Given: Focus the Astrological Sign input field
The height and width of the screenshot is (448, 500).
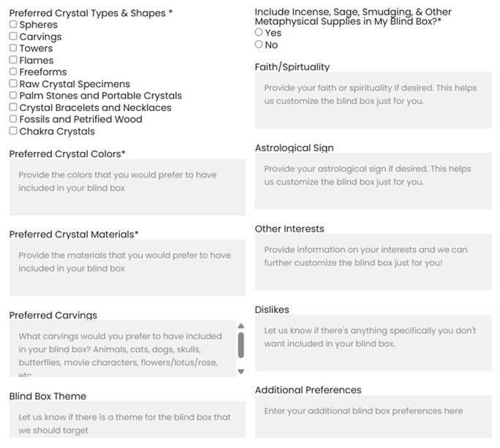Looking at the screenshot, I should point(373,181).
